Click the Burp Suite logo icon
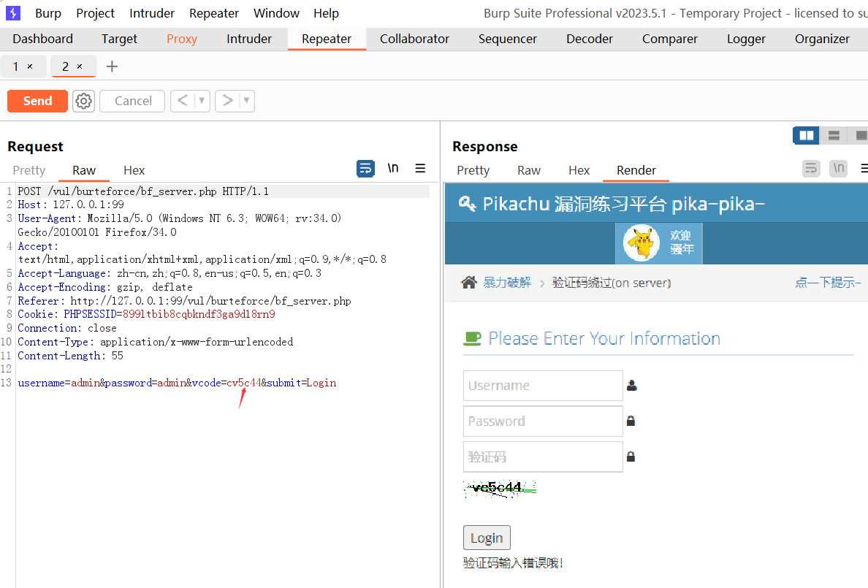This screenshot has height=588, width=868. coord(12,12)
